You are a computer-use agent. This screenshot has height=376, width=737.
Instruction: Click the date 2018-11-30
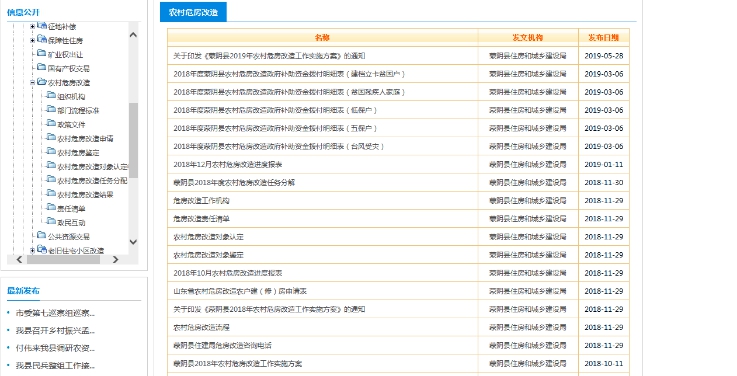tap(604, 182)
